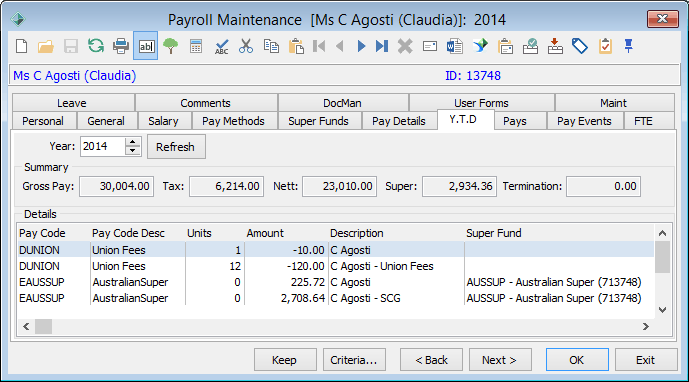Switch to the Super Funds tab
The image size is (689, 382).
pos(319,121)
